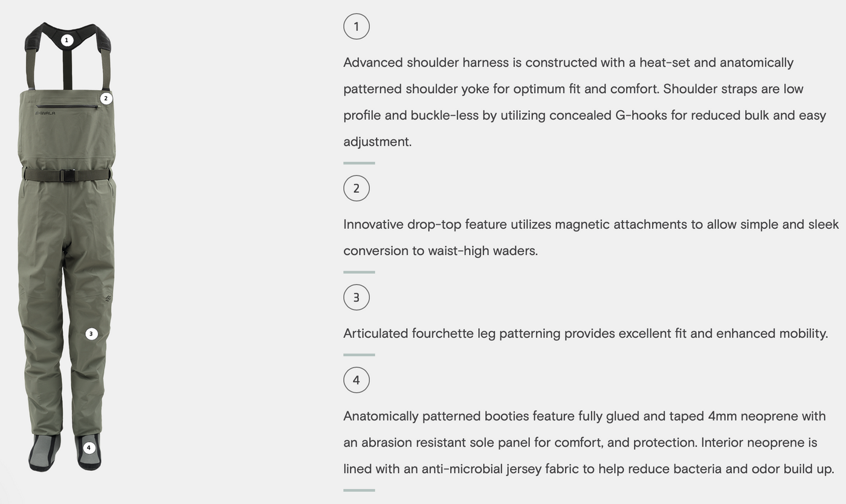Click the wader bootie without a hotspot marker

pos(45,452)
